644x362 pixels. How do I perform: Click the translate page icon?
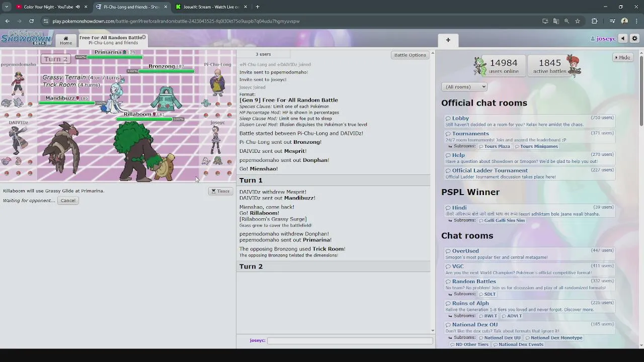pyautogui.click(x=556, y=21)
